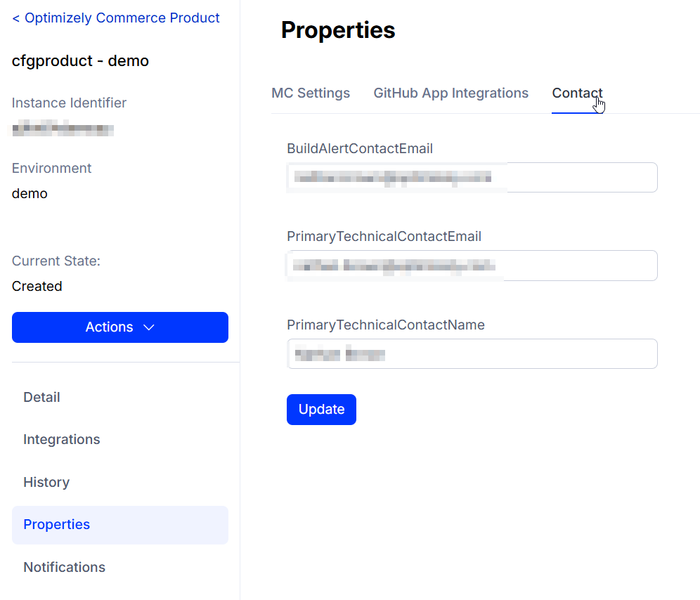Image resolution: width=700 pixels, height=600 pixels.
Task: Switch to the MC Settings tab
Action: (x=311, y=93)
